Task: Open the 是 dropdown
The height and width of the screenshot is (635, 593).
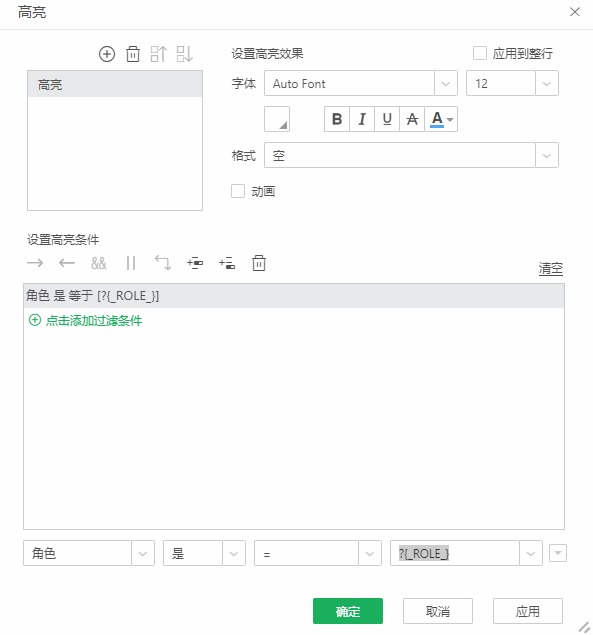Action: pyautogui.click(x=234, y=553)
